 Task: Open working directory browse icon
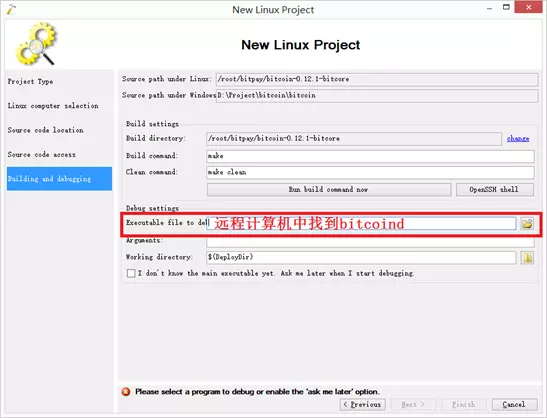527,258
